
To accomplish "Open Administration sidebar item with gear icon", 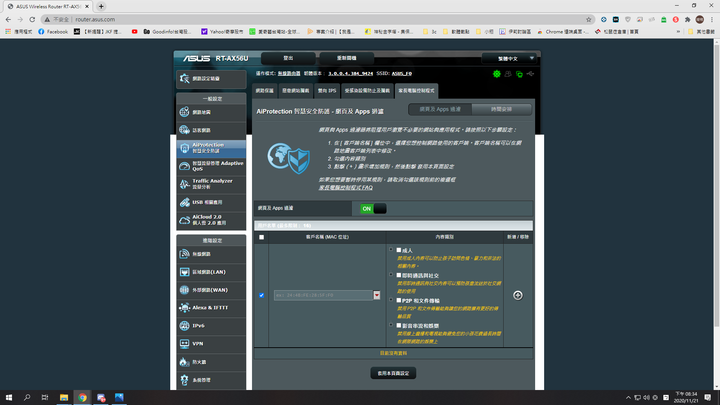I will [x=211, y=380].
